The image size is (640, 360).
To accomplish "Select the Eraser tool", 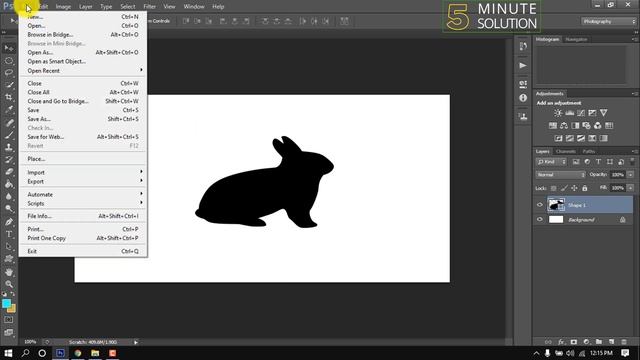I will click(9, 172).
